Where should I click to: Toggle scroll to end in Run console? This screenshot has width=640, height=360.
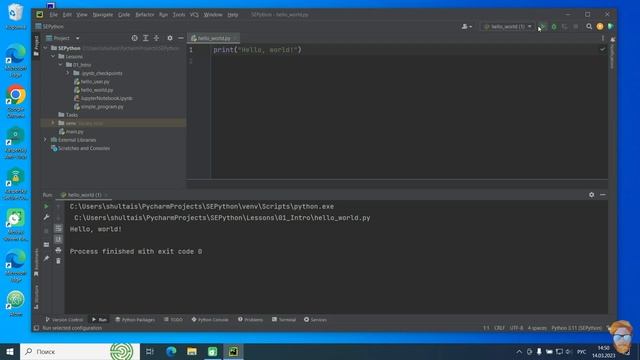[x=58, y=239]
